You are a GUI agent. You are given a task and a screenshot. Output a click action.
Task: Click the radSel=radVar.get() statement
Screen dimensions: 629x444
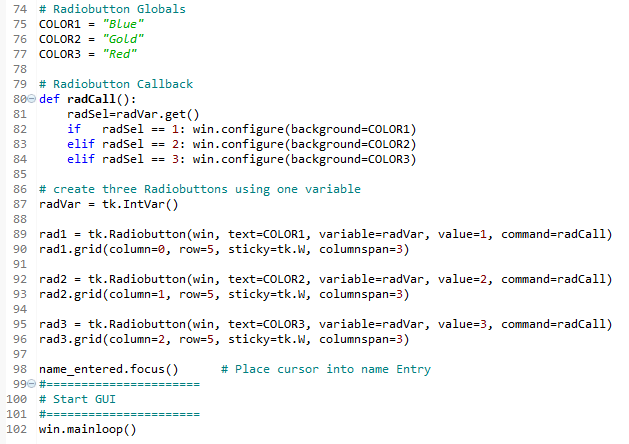tap(133, 114)
